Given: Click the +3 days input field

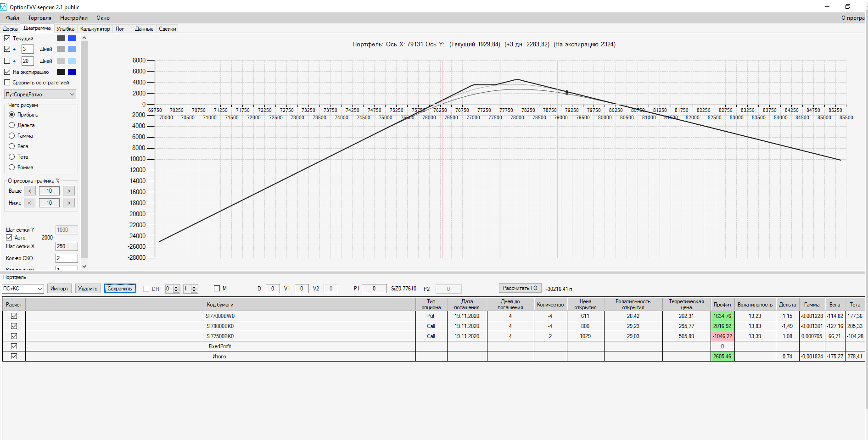Looking at the screenshot, I should click(x=28, y=49).
